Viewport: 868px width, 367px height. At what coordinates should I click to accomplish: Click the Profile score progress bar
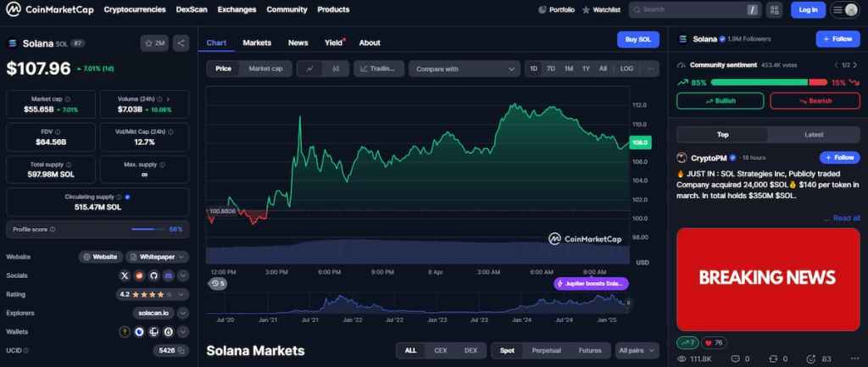[147, 229]
